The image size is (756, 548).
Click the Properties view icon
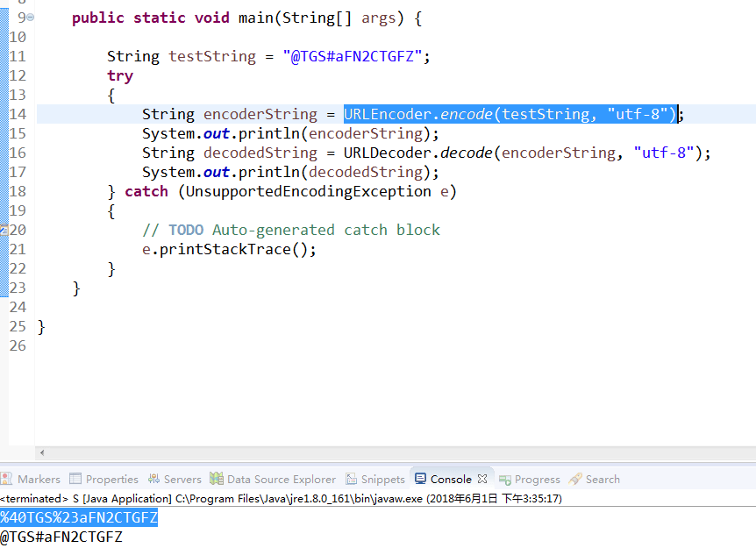pos(76,479)
